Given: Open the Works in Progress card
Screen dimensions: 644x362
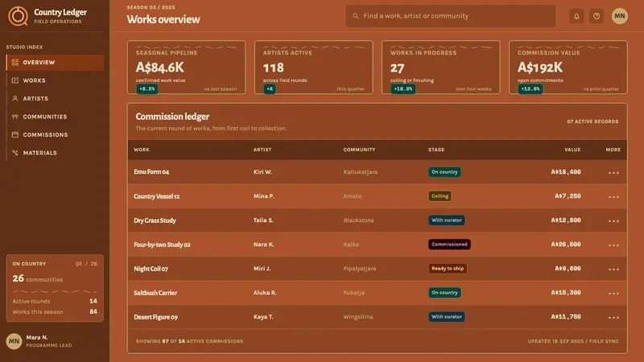Looking at the screenshot, I should 441,68.
